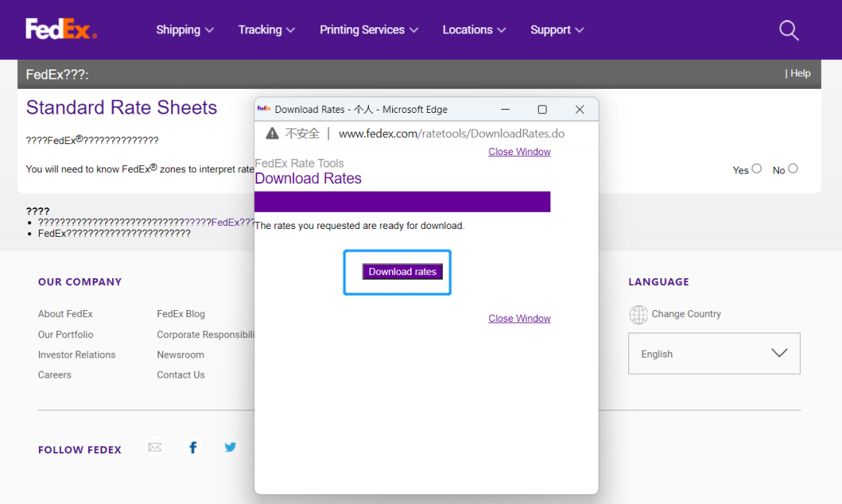This screenshot has width=842, height=504.
Task: Click the FedEx logo in header
Action: tap(62, 29)
